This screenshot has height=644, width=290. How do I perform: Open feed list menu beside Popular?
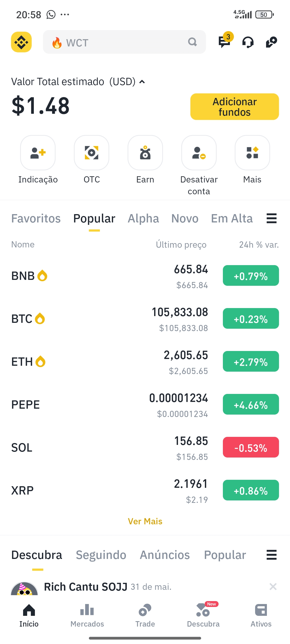coord(271,555)
